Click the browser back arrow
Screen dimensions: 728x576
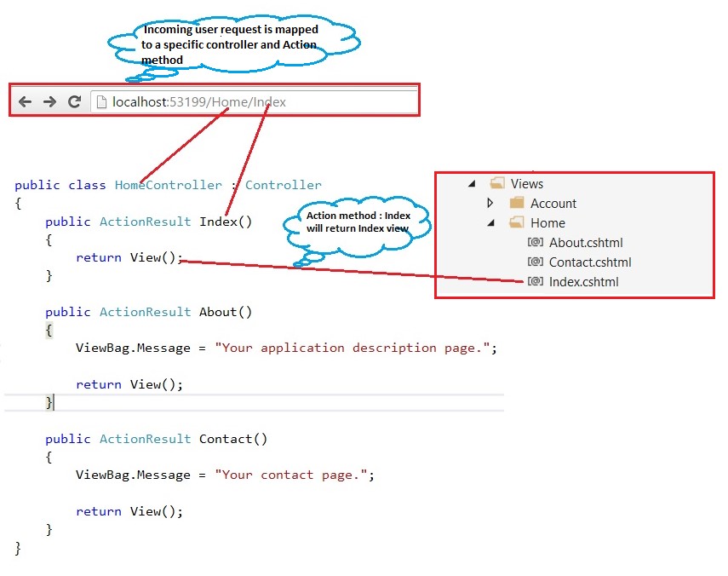pos(26,100)
